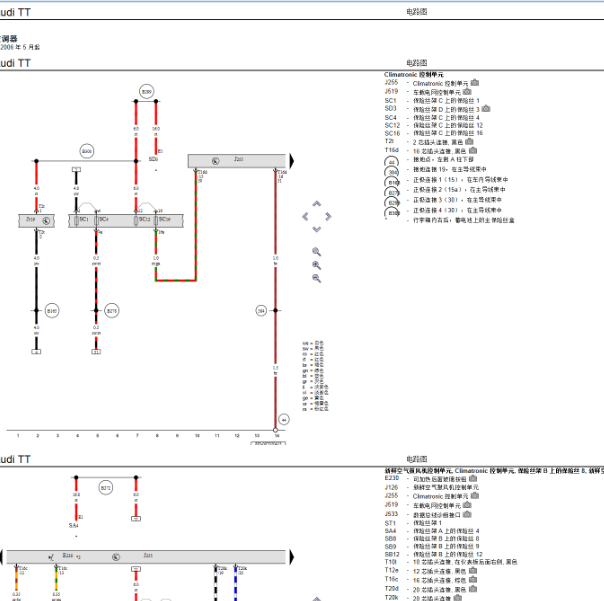Click the legend row SB12 fuse B number 12

[433, 554]
